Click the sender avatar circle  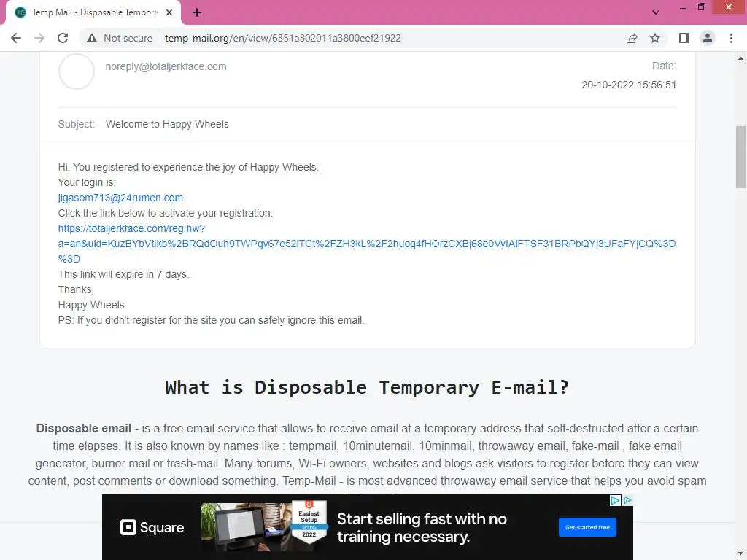(x=76, y=71)
